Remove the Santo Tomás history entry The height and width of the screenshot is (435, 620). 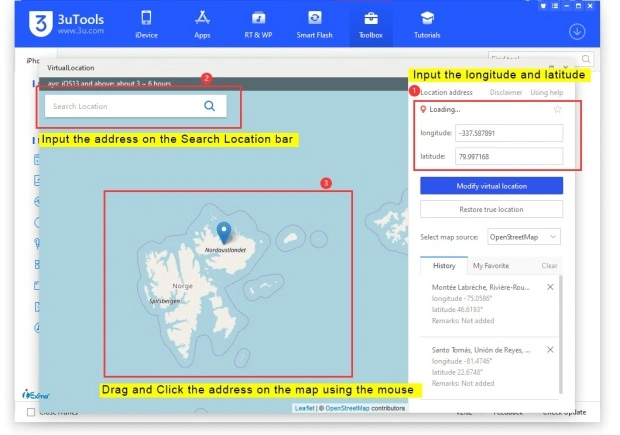click(550, 350)
